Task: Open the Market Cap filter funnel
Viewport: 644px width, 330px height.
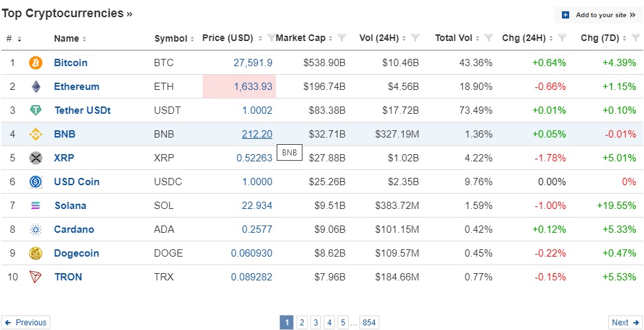Action: [342, 38]
